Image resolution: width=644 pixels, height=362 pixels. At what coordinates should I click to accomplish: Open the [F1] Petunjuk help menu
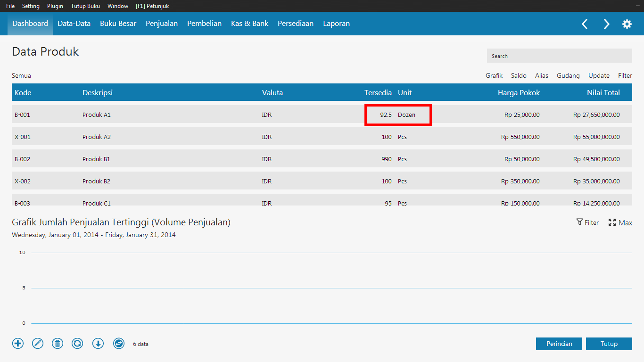[152, 6]
